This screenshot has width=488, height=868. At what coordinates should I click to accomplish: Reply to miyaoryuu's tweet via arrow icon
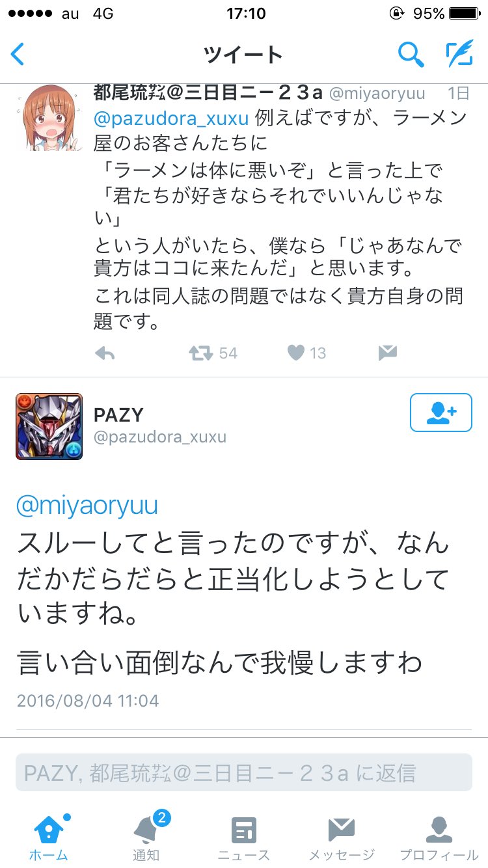[x=105, y=353]
